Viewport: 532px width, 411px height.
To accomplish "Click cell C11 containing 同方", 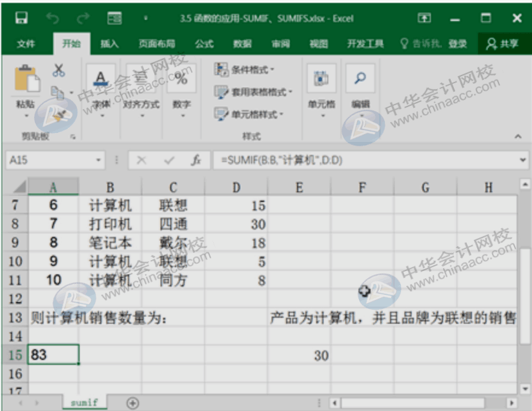I will point(173,280).
